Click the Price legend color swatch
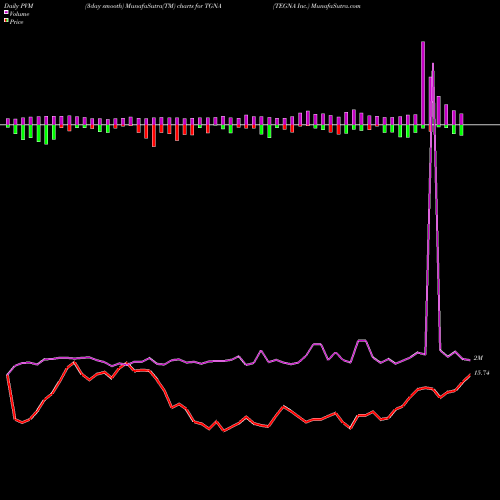 [6, 21]
